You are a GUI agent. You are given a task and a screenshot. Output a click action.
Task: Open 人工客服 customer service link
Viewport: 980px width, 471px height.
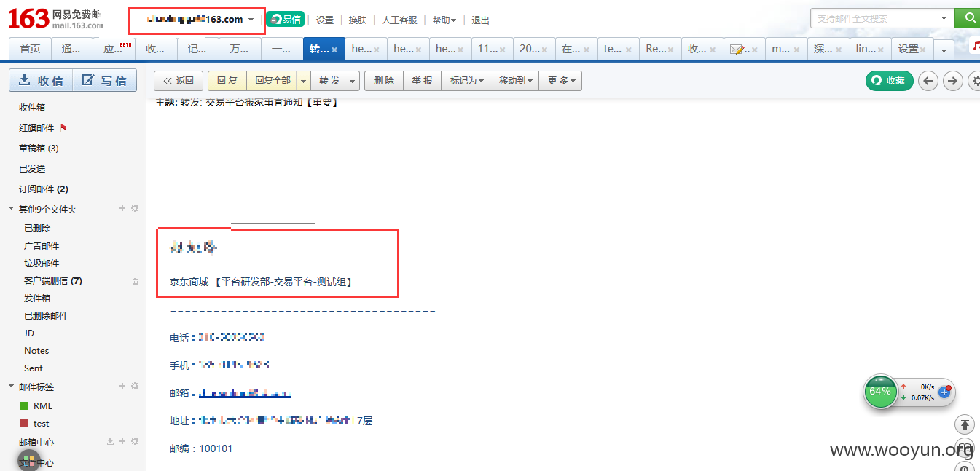pyautogui.click(x=400, y=20)
